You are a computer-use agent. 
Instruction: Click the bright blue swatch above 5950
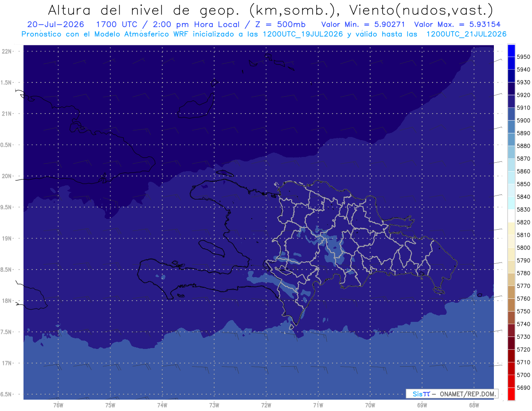tap(511, 51)
